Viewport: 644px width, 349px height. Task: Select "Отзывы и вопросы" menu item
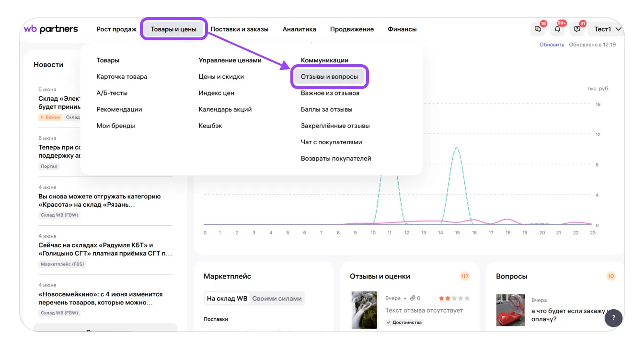point(329,77)
